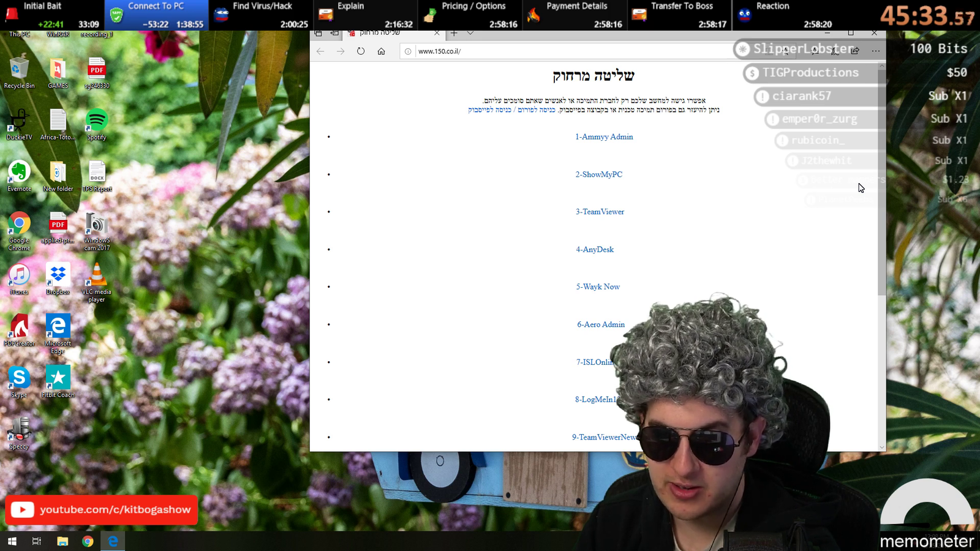Open the GAMES folder on the desktop
This screenshot has width=980, height=551.
pyautogui.click(x=58, y=72)
